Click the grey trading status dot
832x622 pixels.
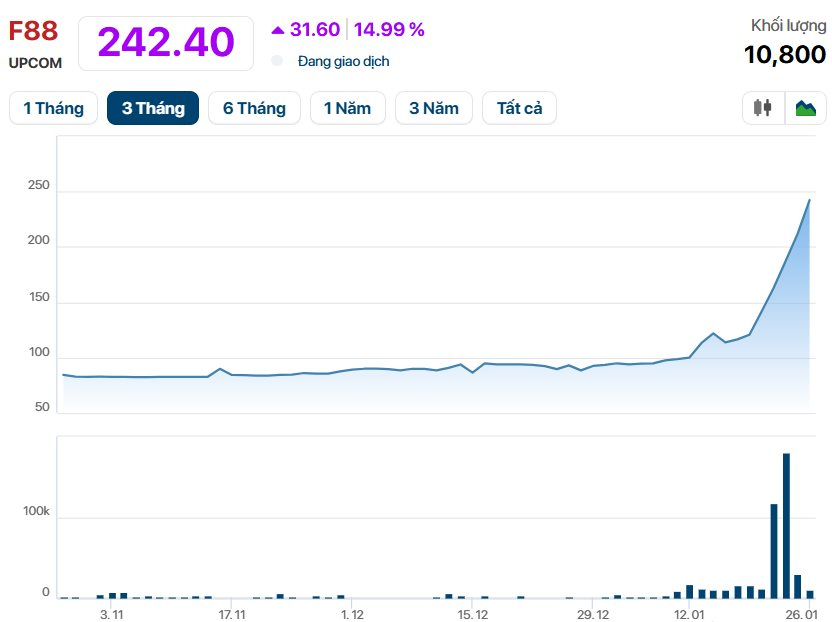click(277, 61)
